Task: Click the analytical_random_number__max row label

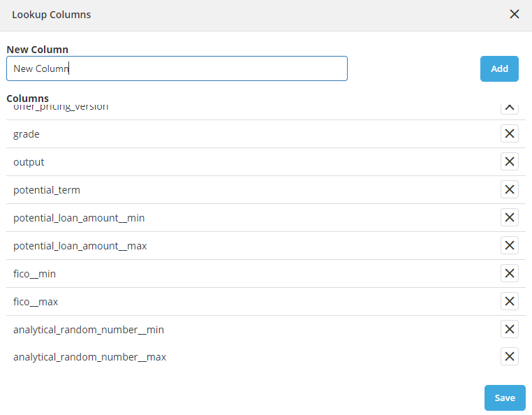Action: (x=89, y=357)
